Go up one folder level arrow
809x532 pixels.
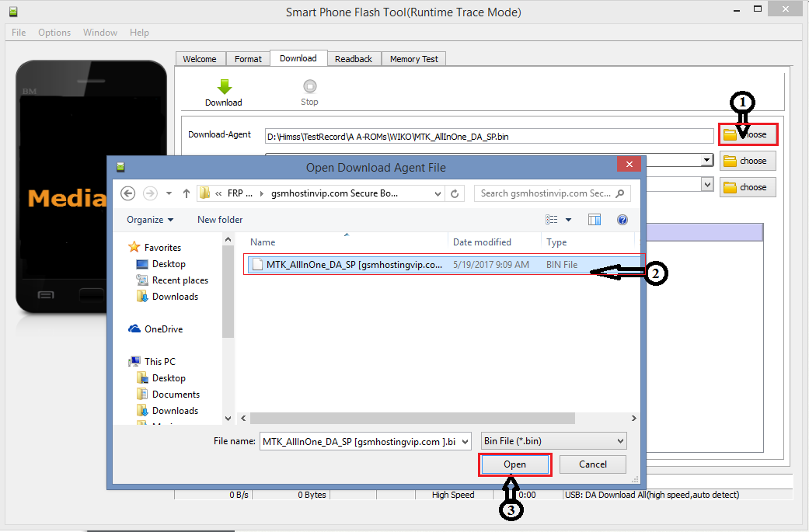[x=187, y=193]
